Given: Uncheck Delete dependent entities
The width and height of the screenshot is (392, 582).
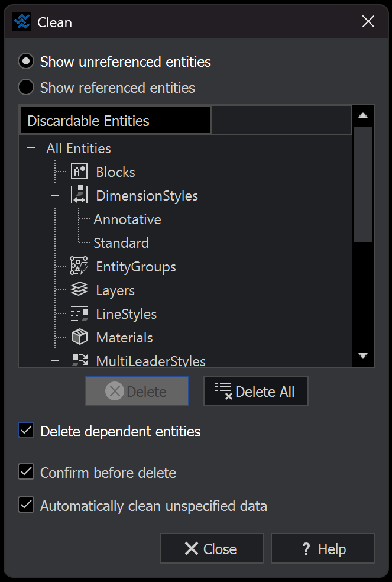Looking at the screenshot, I should pos(25,431).
